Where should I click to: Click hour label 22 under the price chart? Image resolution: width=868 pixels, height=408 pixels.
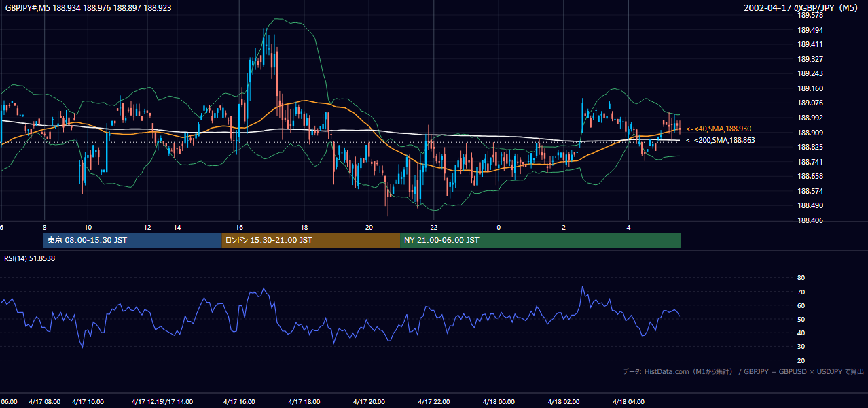coord(433,227)
